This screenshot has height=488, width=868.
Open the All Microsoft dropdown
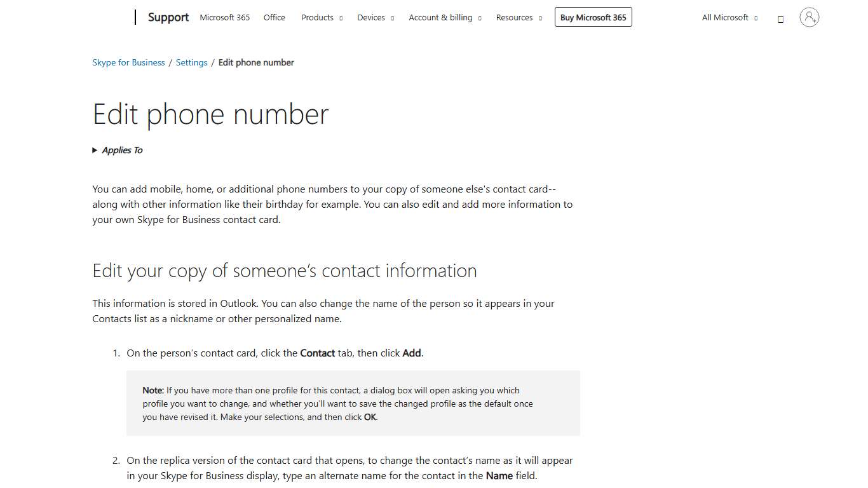coord(725,17)
